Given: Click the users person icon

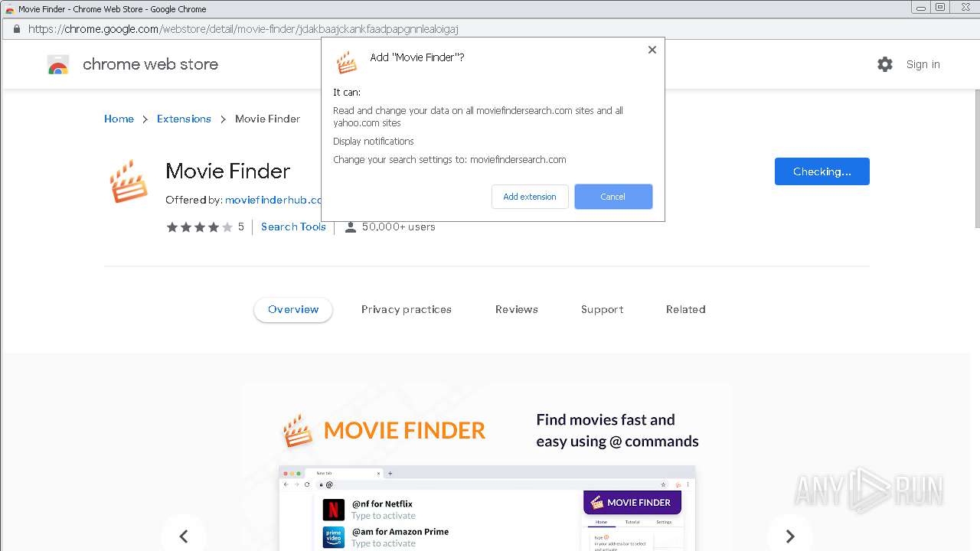Looking at the screenshot, I should point(351,227).
